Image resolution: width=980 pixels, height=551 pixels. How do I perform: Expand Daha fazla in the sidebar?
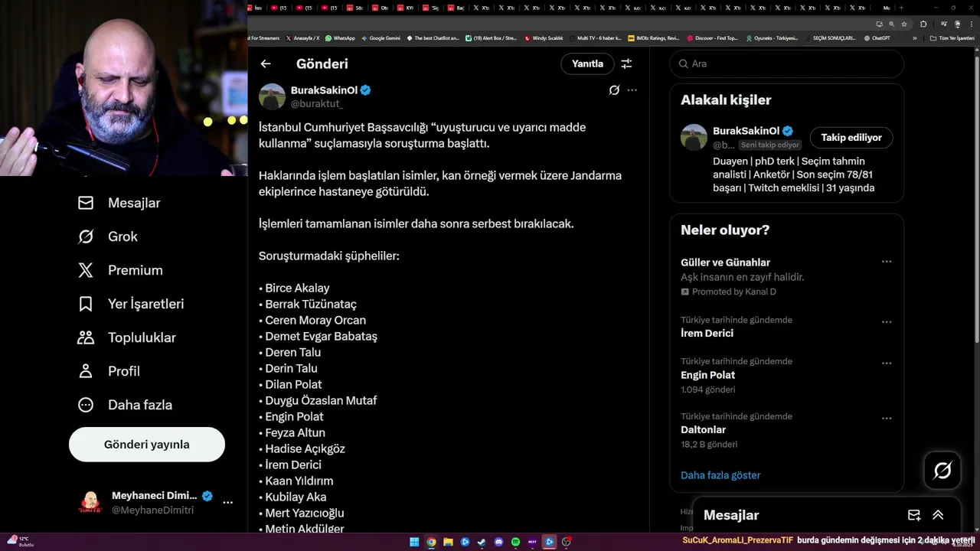126,405
